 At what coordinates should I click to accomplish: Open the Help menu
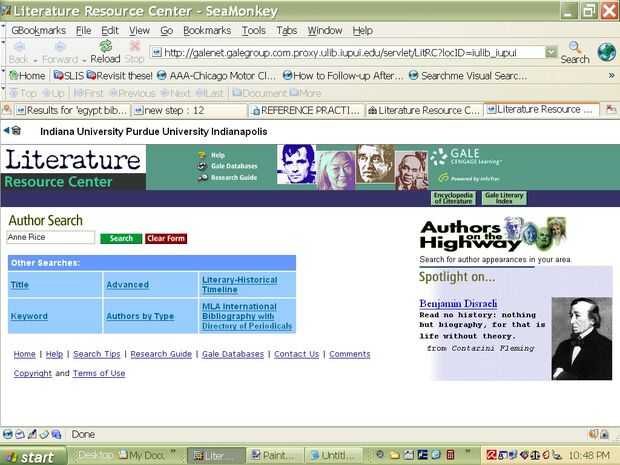(x=362, y=30)
